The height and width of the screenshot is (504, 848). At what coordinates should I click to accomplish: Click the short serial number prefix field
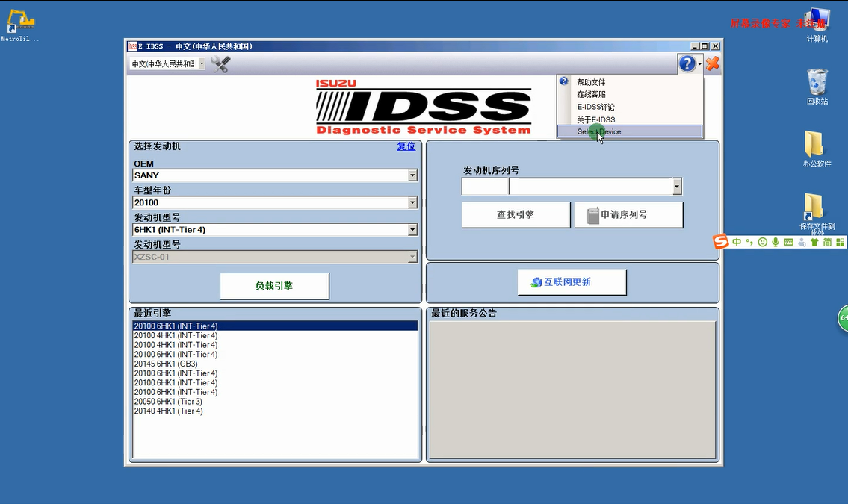(485, 187)
